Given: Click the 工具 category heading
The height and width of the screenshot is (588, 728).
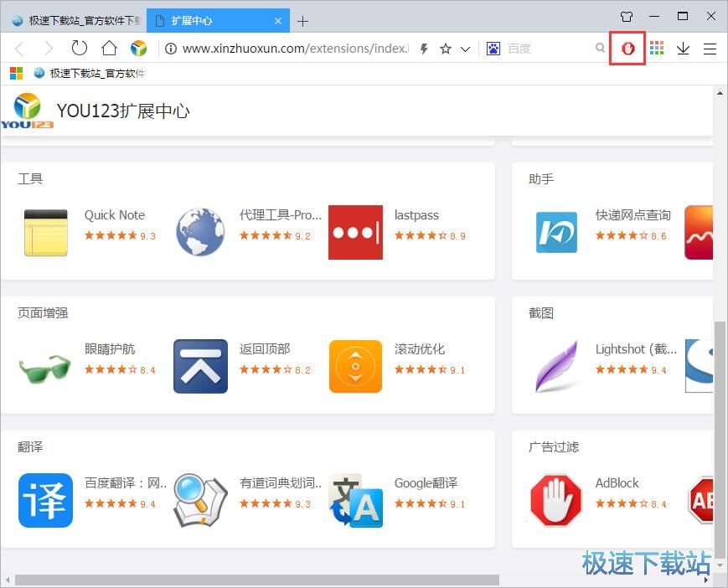Looking at the screenshot, I should coord(30,178).
